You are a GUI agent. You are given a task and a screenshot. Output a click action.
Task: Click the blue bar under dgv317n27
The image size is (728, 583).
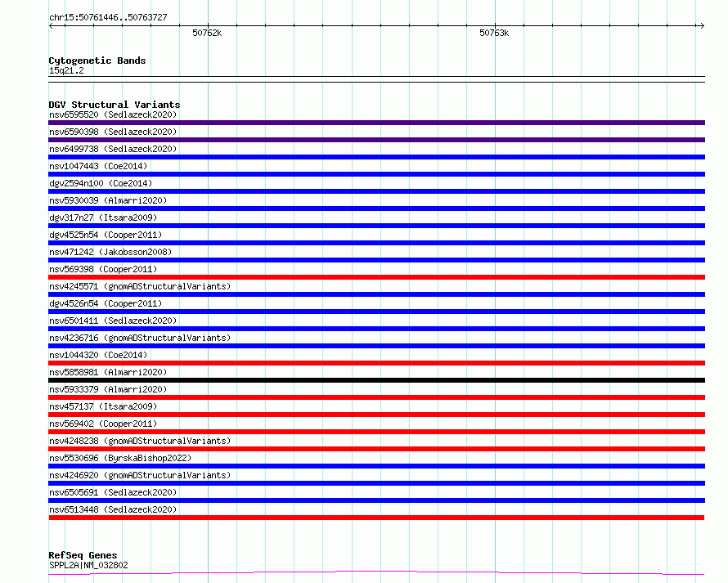point(376,226)
